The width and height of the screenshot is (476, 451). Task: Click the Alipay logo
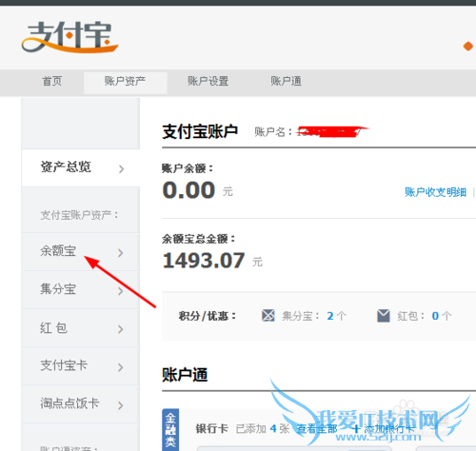coord(69,37)
